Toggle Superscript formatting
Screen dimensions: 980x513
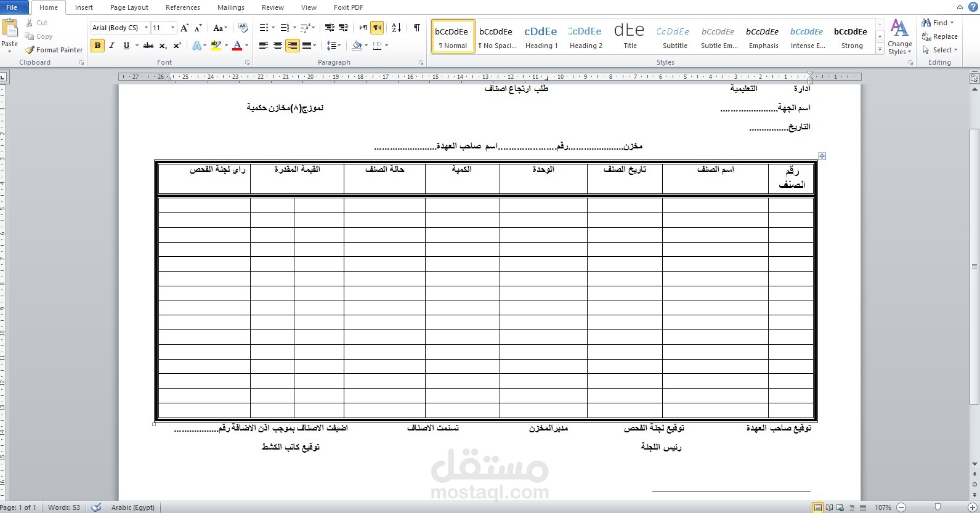tap(177, 46)
